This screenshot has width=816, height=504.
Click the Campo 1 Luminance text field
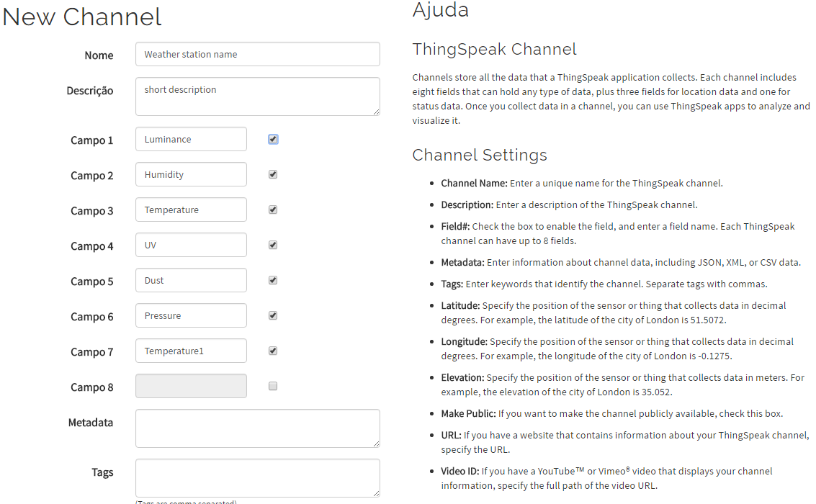(191, 139)
